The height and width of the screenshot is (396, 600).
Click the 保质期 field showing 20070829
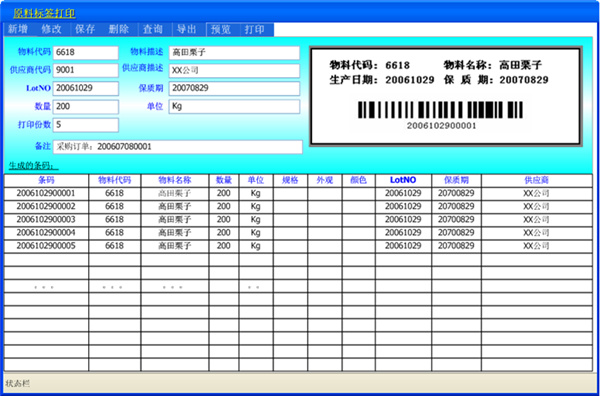tap(234, 88)
